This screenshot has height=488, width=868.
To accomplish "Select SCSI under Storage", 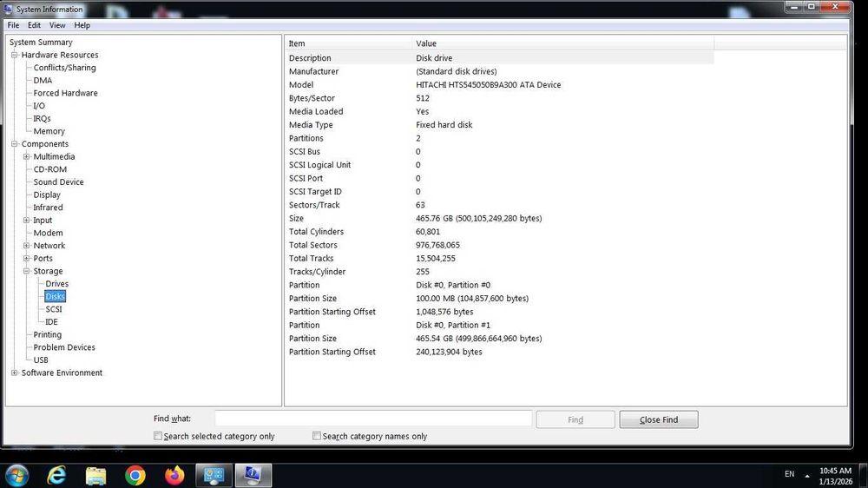I will 54,309.
